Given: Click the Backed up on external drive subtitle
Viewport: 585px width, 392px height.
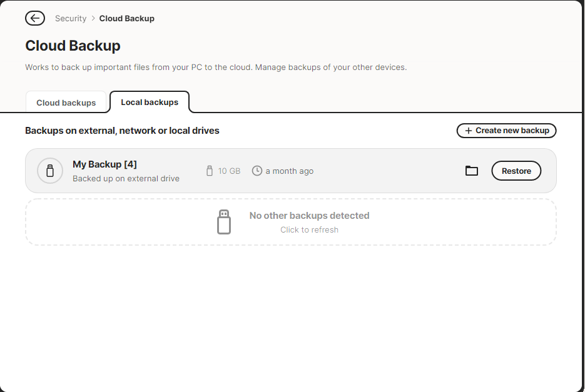Looking at the screenshot, I should pyautogui.click(x=126, y=178).
